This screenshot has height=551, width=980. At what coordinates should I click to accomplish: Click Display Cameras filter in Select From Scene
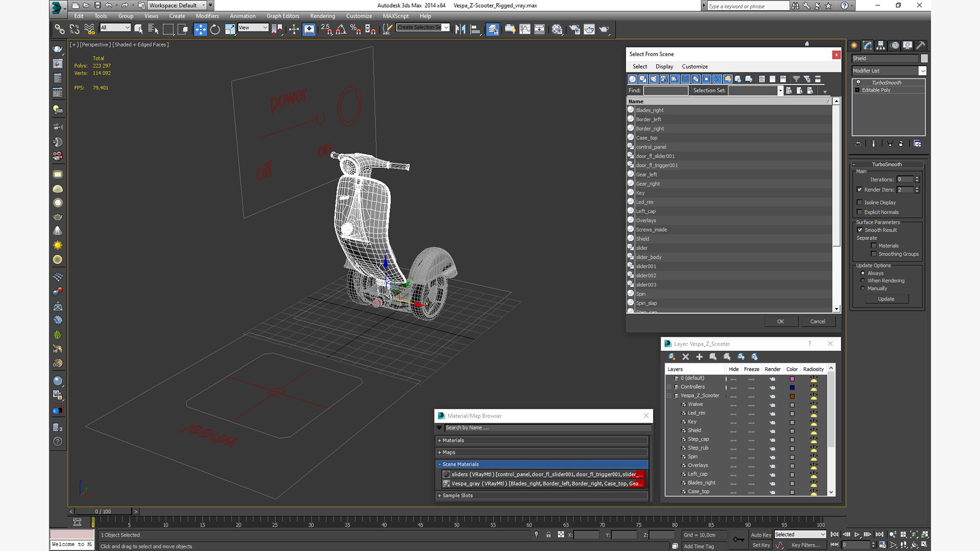[665, 79]
